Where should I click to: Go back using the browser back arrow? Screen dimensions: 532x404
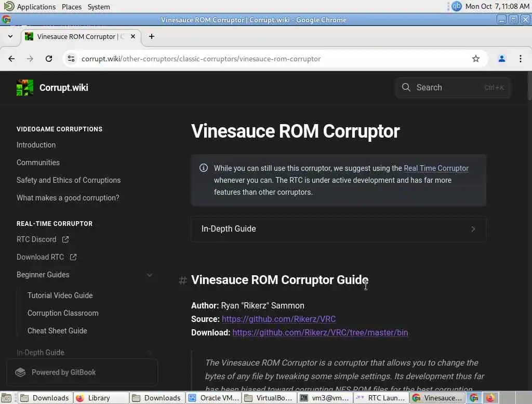pyautogui.click(x=11, y=59)
